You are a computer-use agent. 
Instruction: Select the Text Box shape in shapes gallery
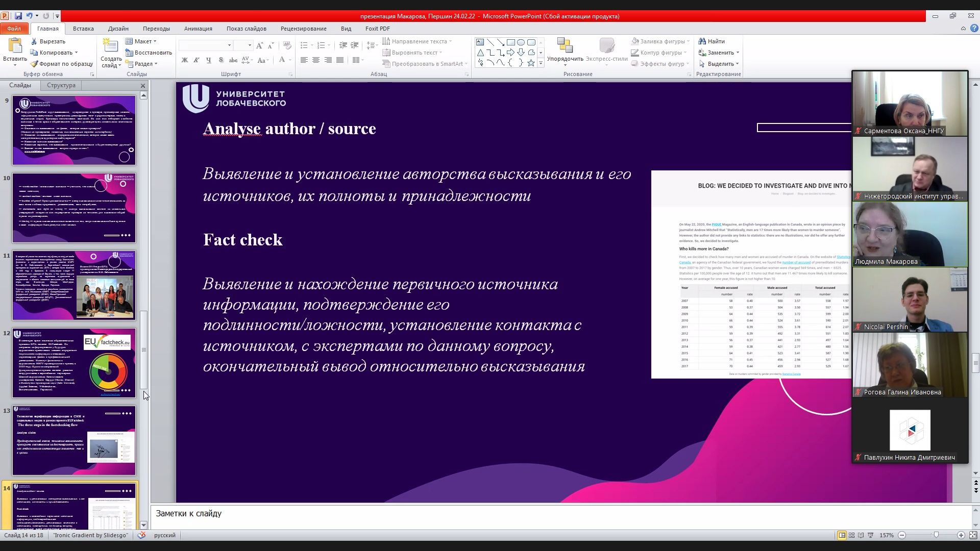tap(480, 42)
